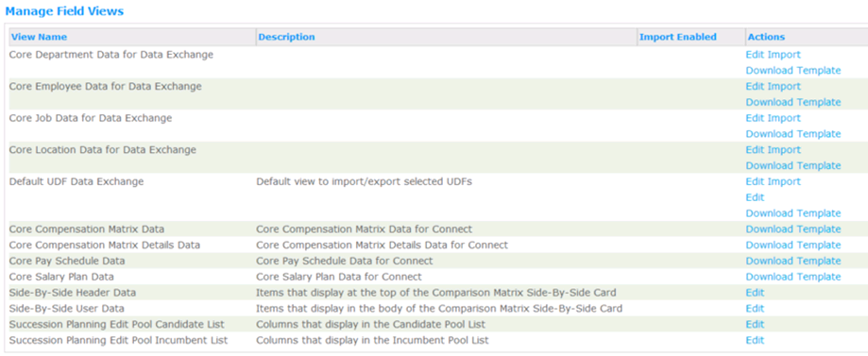Select 'Succession Planning Edit Pool Candidate List' name

coord(117,325)
